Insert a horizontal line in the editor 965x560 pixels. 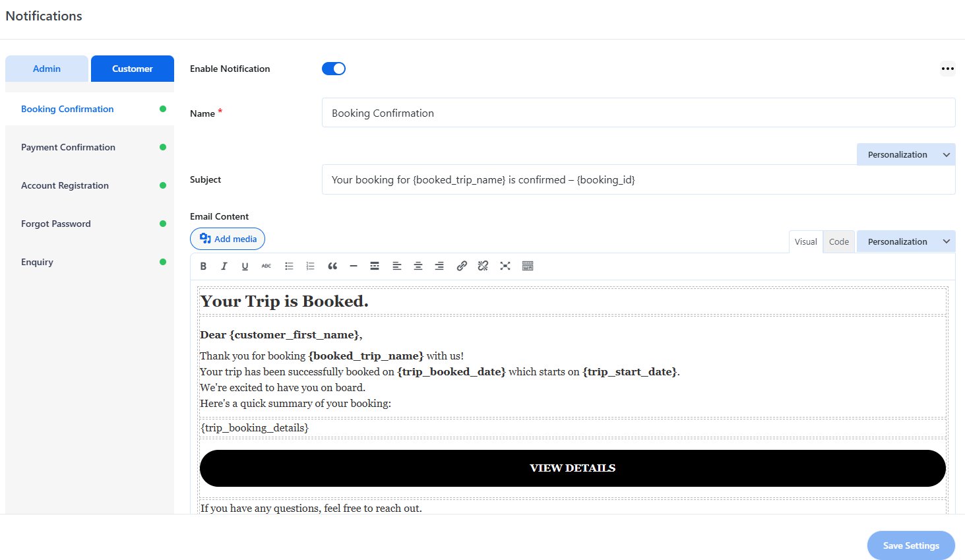coord(354,266)
